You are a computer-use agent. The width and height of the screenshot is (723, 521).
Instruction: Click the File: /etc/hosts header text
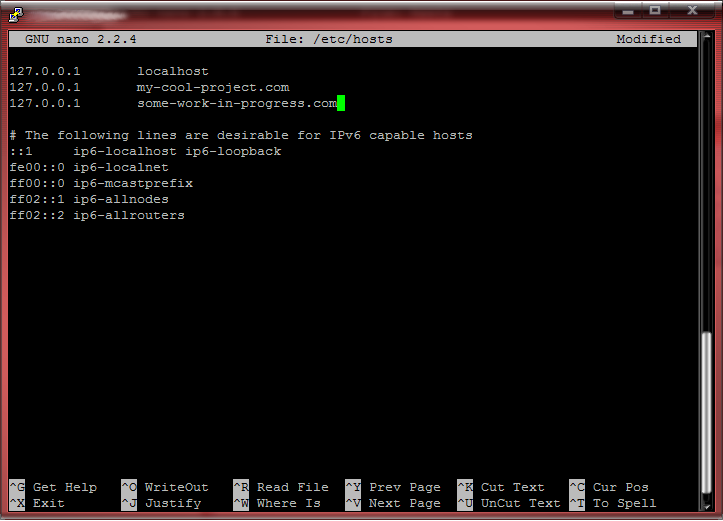coord(329,39)
